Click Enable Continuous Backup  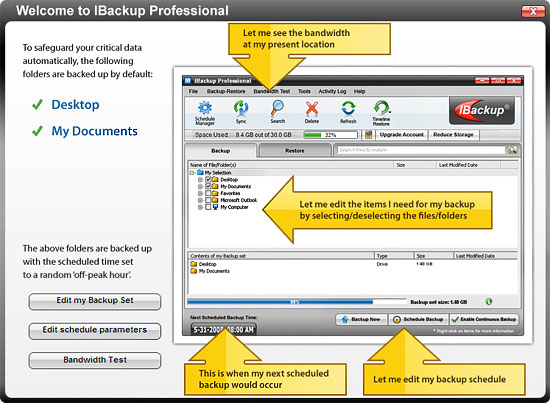pyautogui.click(x=484, y=319)
